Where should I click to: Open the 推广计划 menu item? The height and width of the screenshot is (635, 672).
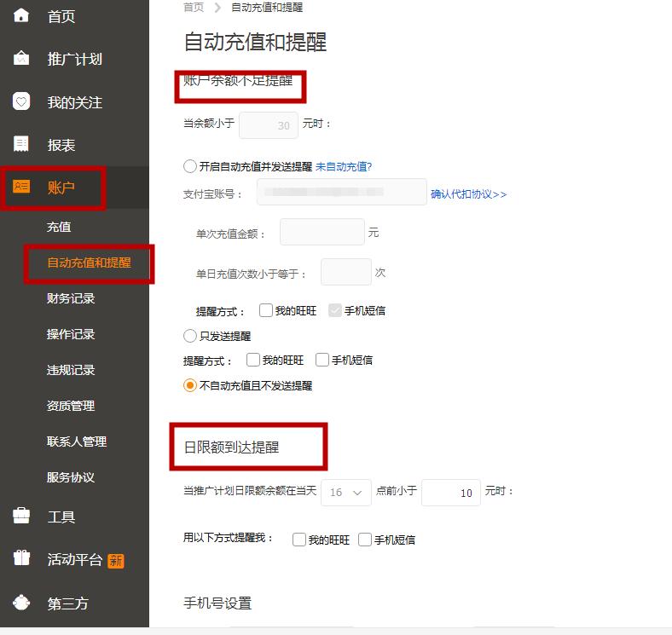(x=74, y=59)
